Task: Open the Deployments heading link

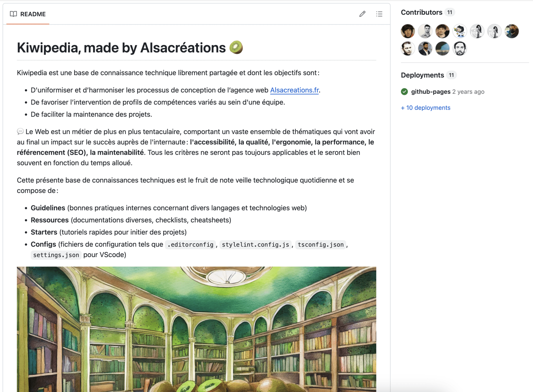Action: [x=422, y=75]
